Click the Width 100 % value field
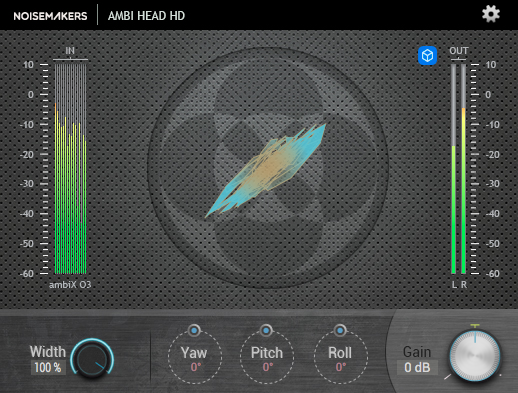The height and width of the screenshot is (393, 518). tap(48, 368)
